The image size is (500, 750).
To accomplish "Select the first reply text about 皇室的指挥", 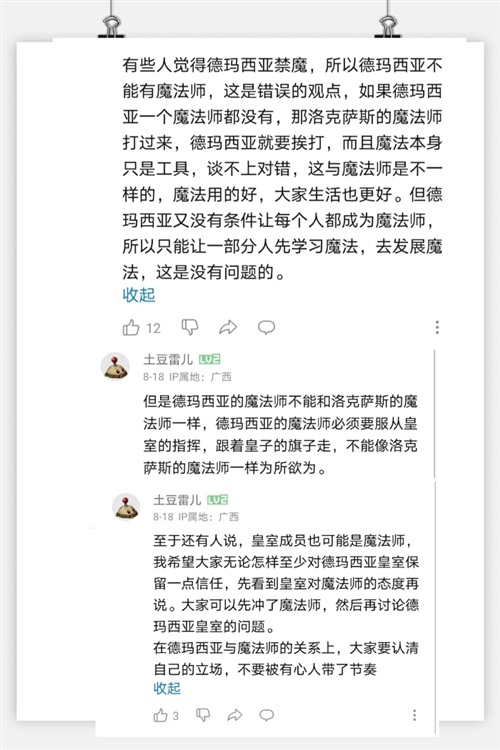I will 280,434.
